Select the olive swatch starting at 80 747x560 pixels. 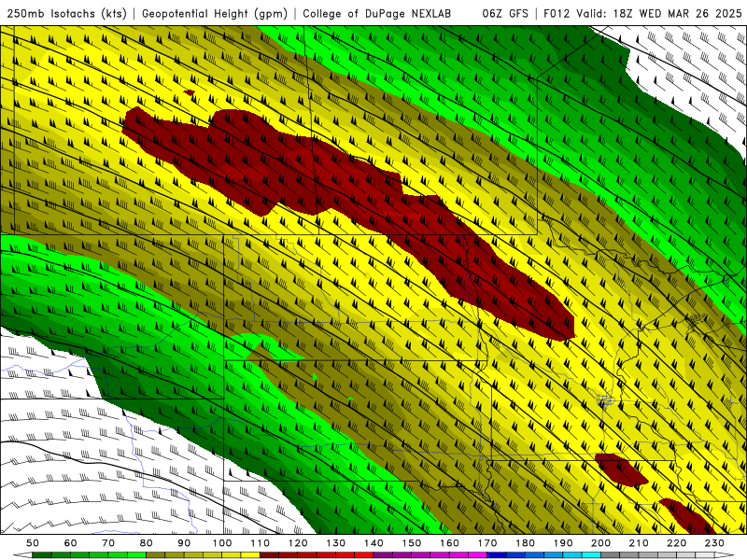(x=156, y=555)
